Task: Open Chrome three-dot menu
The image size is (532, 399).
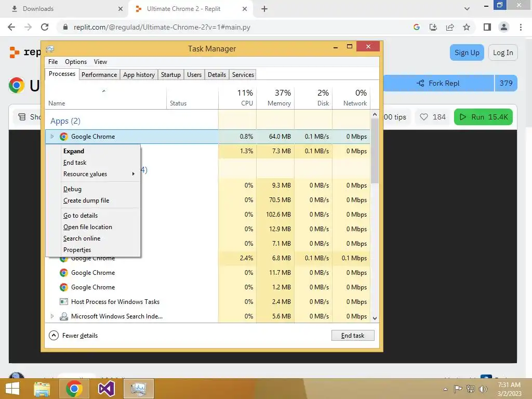Action: click(x=521, y=27)
